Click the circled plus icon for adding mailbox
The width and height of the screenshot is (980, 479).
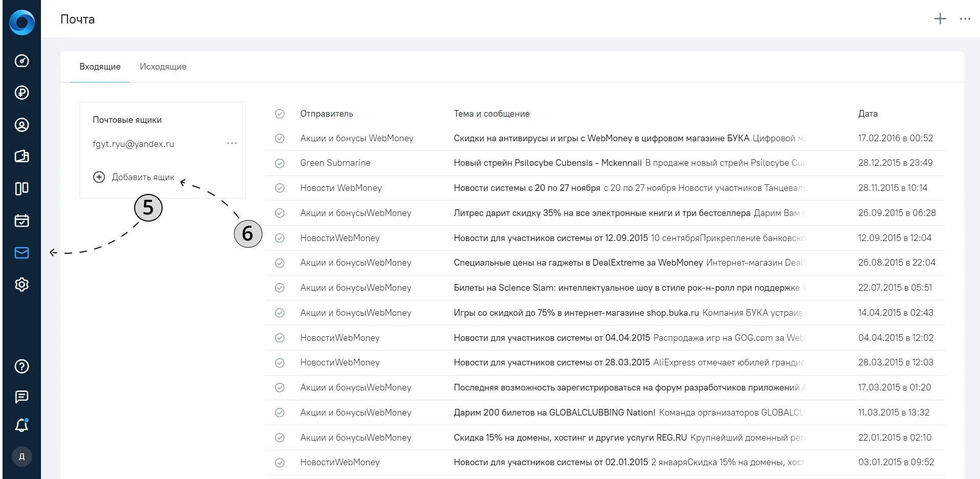tap(99, 177)
